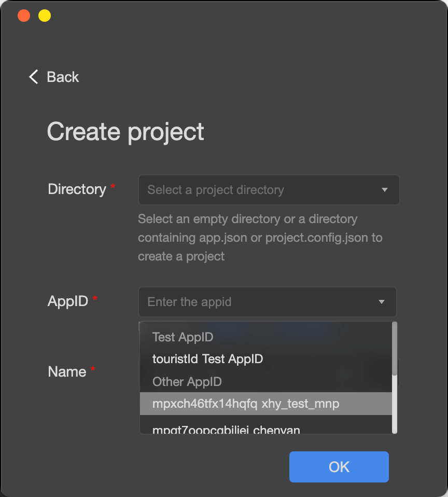Click the 'Test AppID' group header
Screen dimensions: 448x497
coord(183,337)
